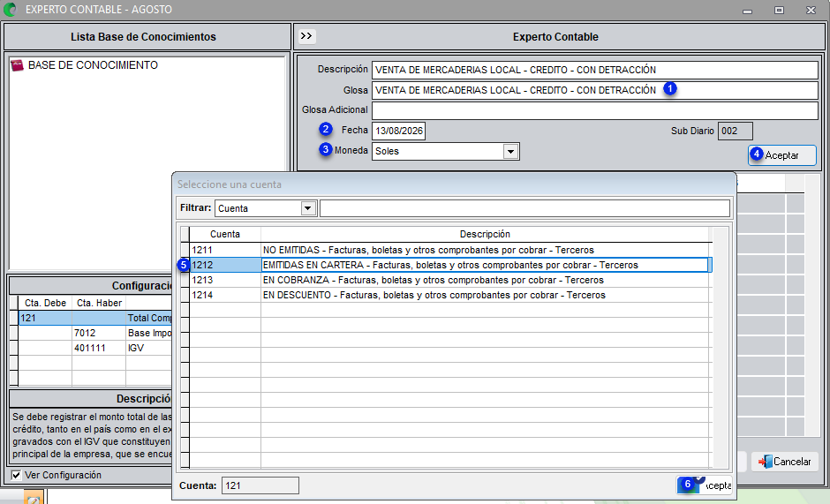Click the 401111 cell under Cta. Haber

[99, 348]
